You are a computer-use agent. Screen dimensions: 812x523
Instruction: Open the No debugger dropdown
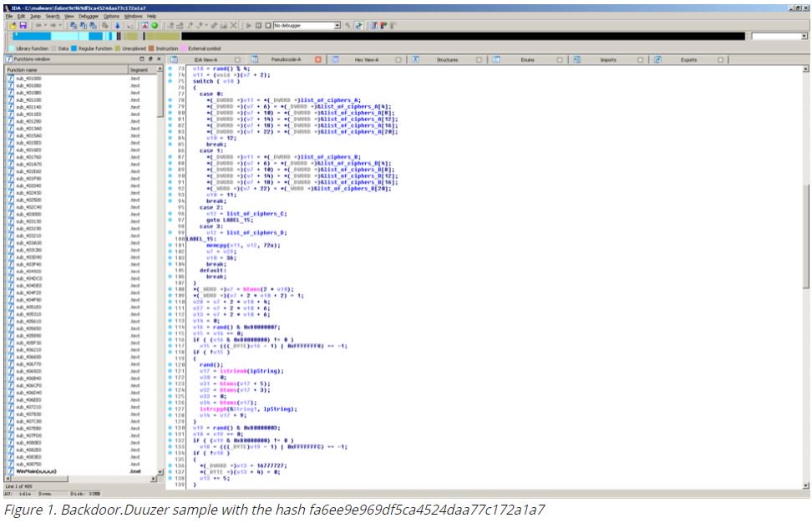[337, 25]
